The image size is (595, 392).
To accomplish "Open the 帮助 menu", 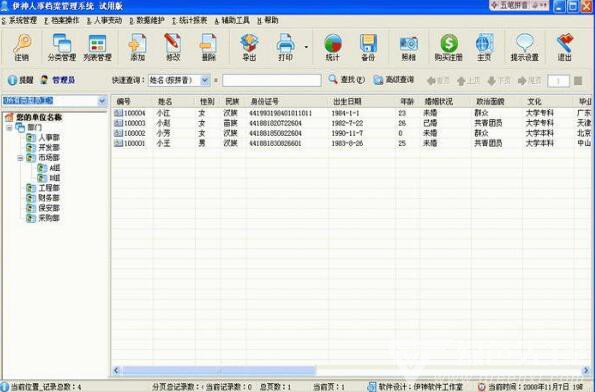I will point(268,20).
